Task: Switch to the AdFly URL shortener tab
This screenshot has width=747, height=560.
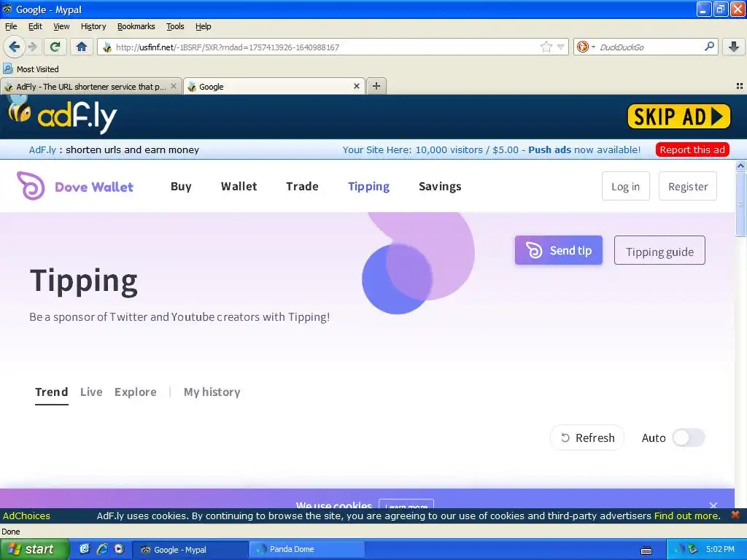Action: point(91,86)
